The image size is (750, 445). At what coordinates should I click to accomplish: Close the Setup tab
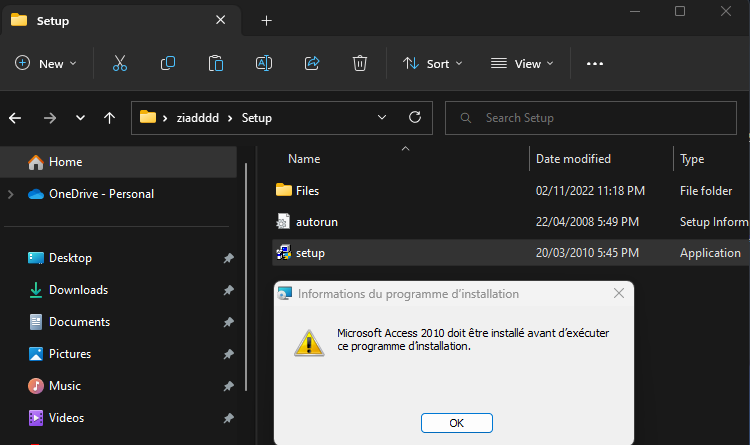[x=221, y=20]
